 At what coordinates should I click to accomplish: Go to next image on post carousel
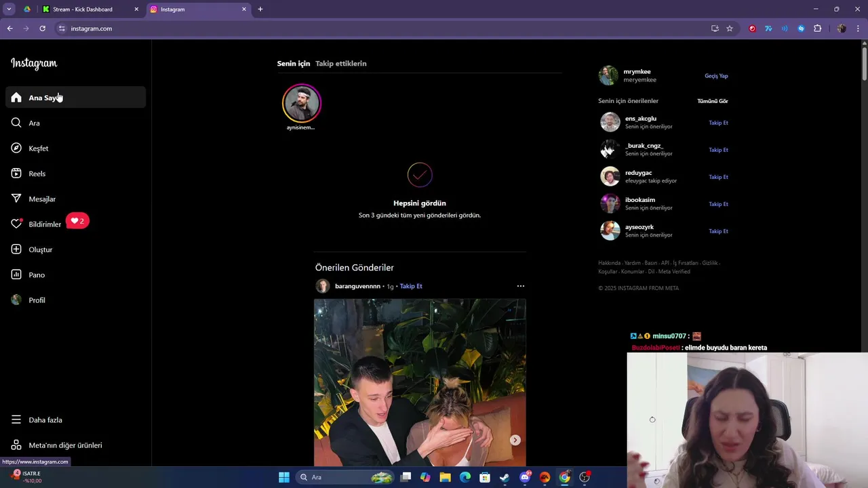click(515, 440)
